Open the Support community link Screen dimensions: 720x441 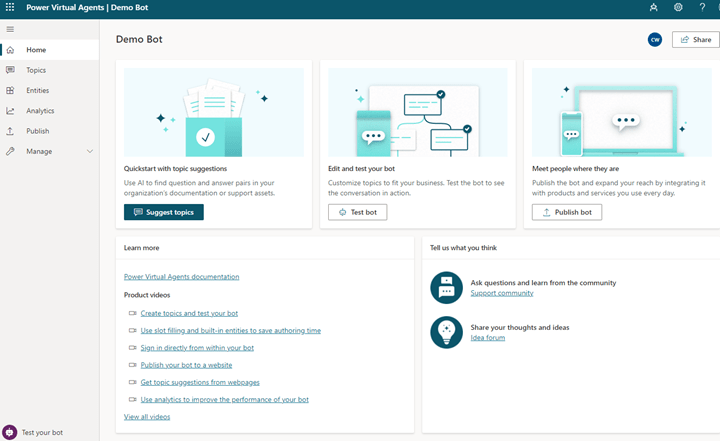[502, 293]
